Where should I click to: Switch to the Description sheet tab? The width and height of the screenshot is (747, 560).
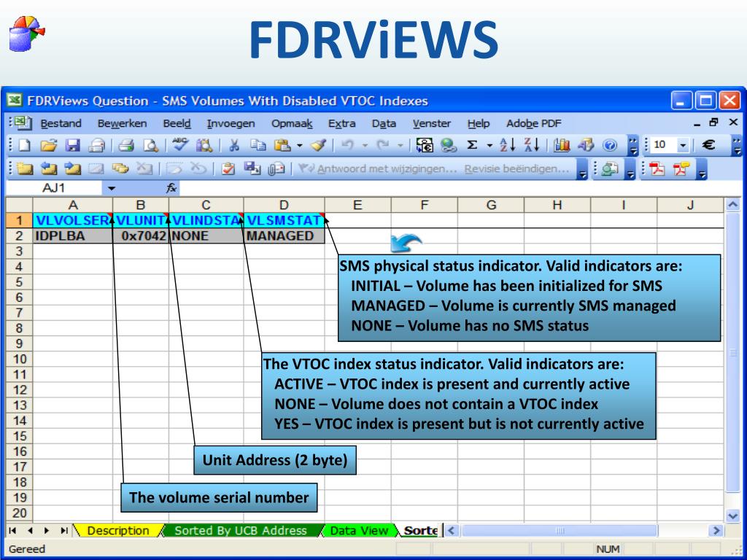click(118, 531)
